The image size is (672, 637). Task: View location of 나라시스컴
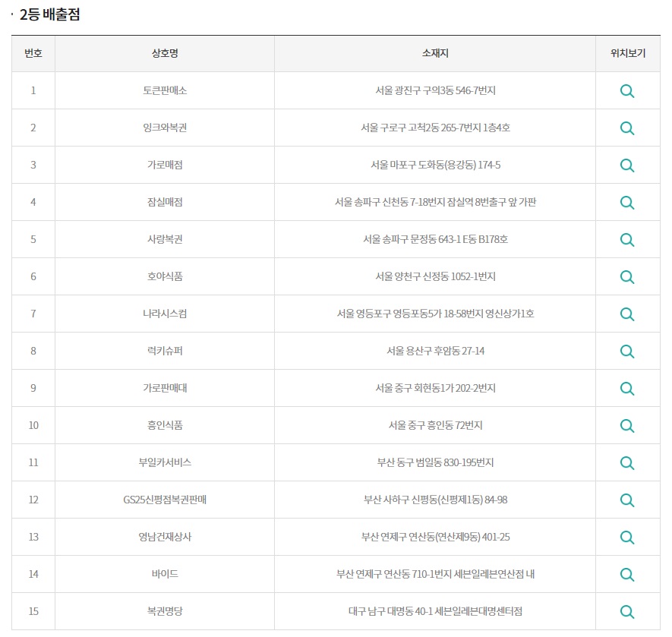(627, 314)
